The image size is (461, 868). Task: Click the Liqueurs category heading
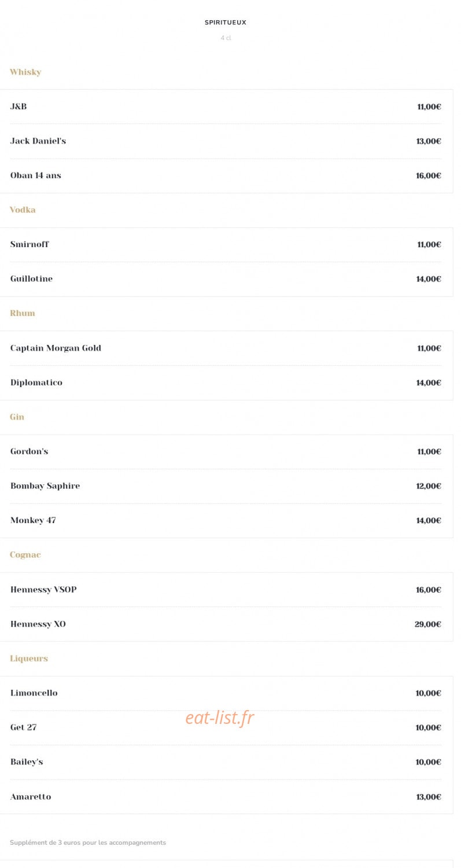29,659
